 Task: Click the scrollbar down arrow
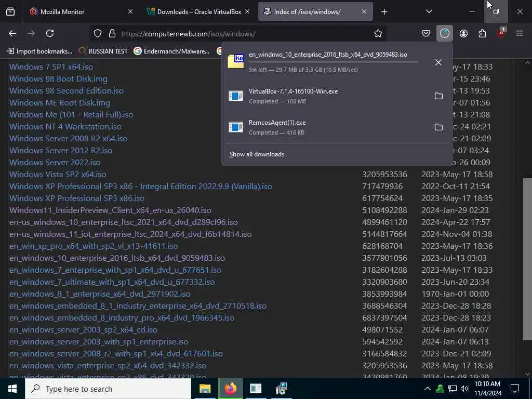(x=527, y=374)
